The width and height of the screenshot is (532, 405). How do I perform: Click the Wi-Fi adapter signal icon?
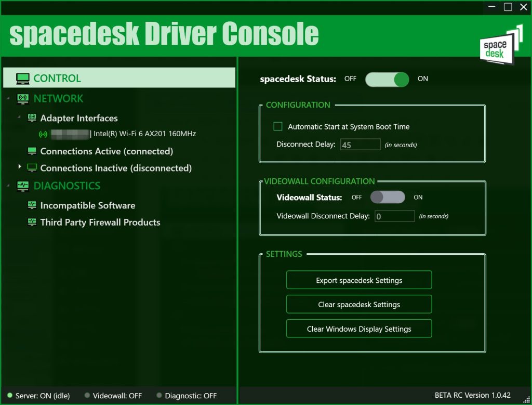43,134
